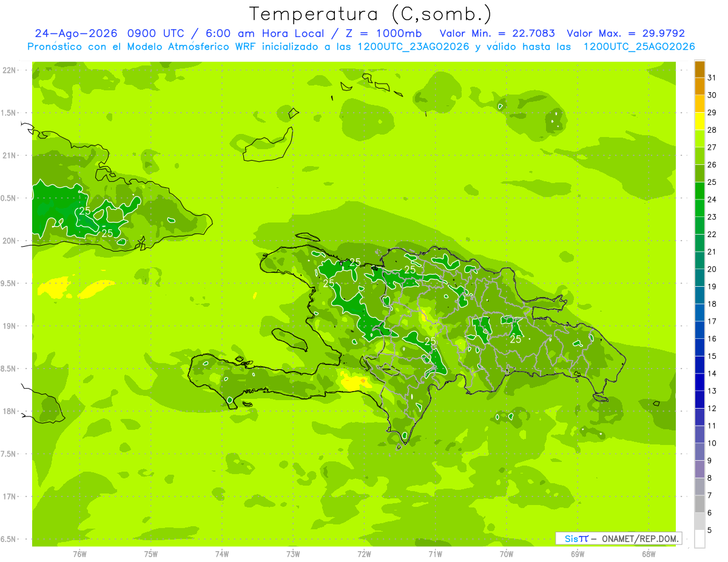Click the '72W' longitude label

coord(364,554)
